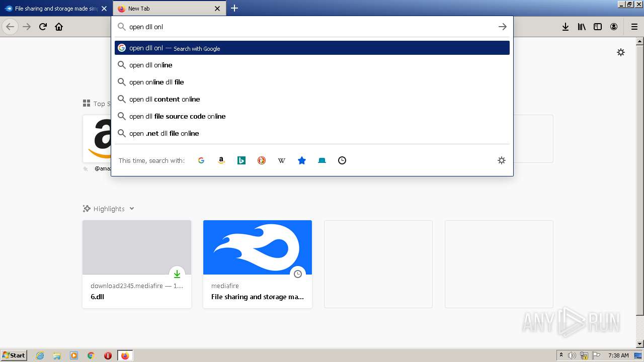
Task: Toggle the sidebars toolbar icon
Action: pos(598,27)
